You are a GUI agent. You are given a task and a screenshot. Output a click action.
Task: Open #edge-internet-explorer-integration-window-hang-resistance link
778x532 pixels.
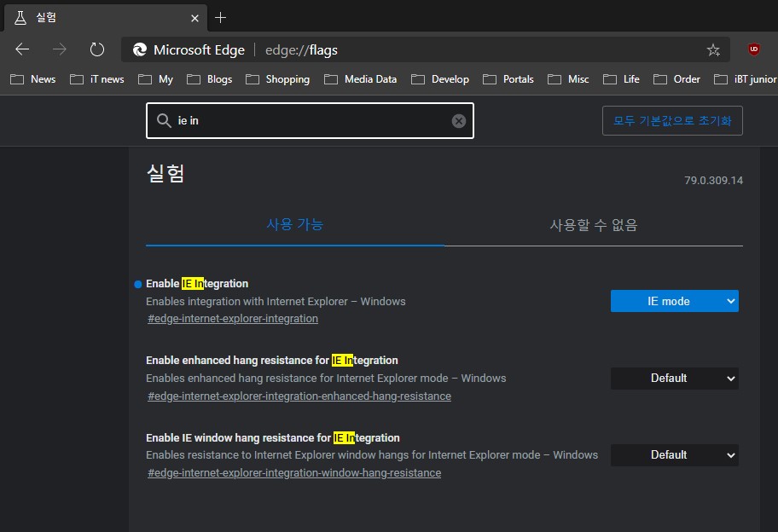(294, 473)
